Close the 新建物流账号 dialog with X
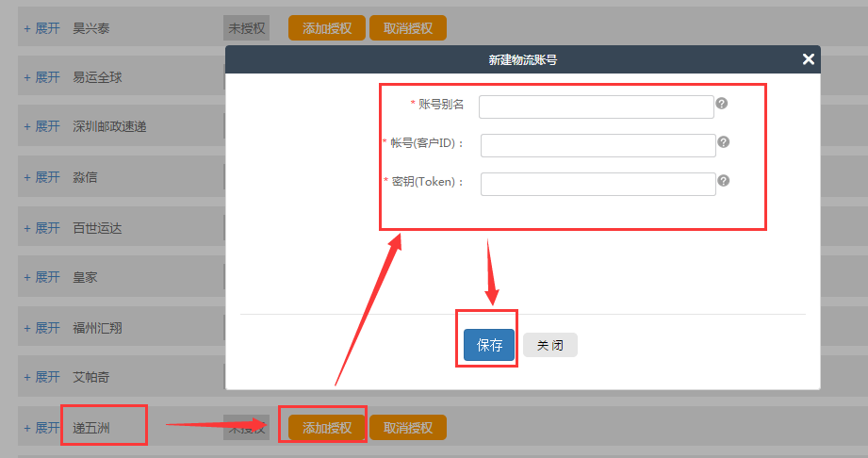 coord(808,59)
